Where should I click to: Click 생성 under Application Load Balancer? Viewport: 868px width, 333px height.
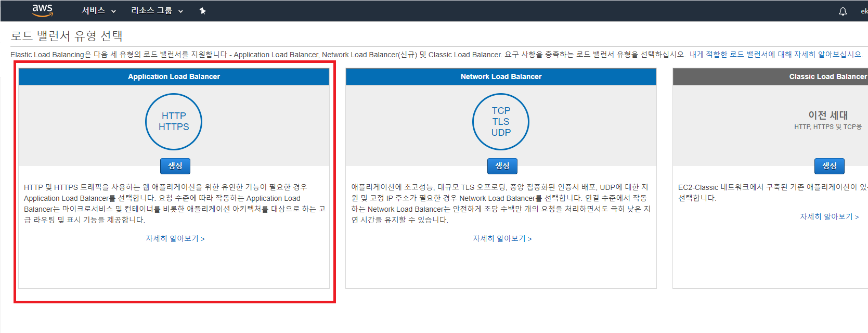175,166
